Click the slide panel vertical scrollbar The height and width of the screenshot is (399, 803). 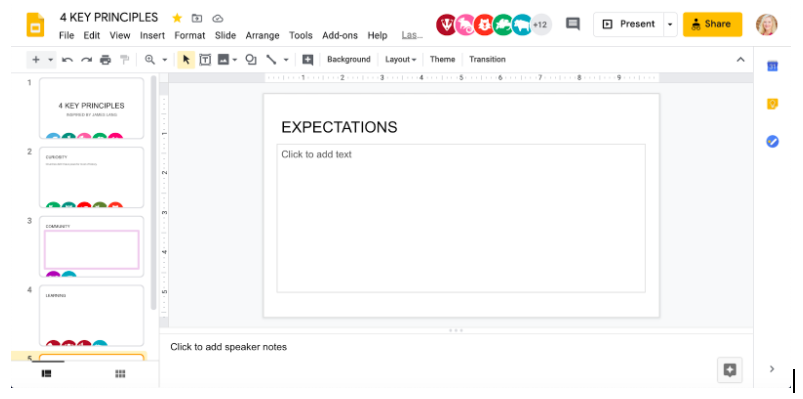(154, 193)
